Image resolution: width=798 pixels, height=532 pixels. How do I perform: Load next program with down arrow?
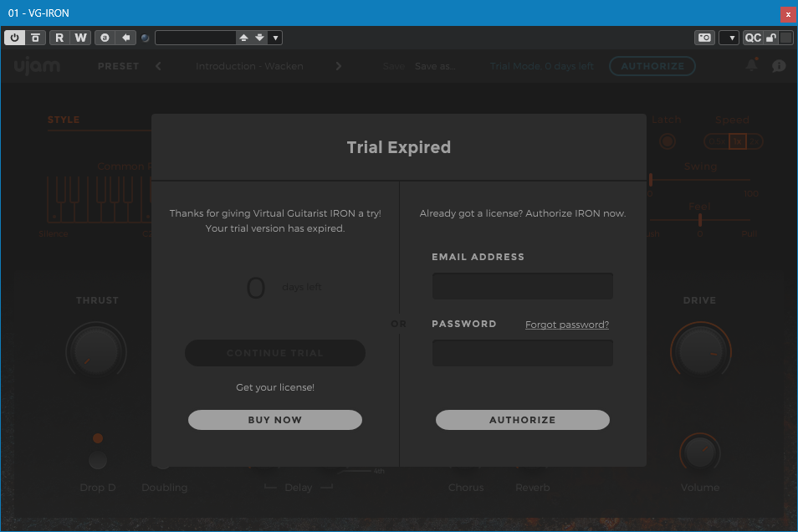(259, 38)
